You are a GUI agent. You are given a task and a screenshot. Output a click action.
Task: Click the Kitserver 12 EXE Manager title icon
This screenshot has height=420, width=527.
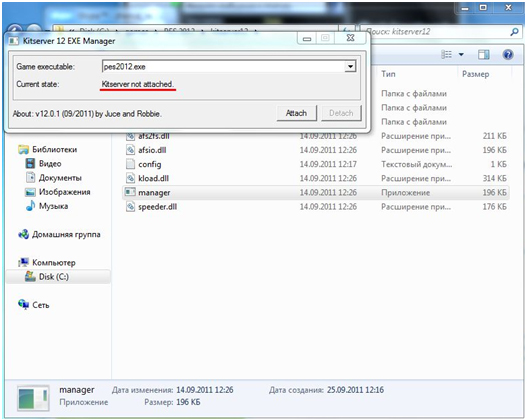tap(13, 41)
